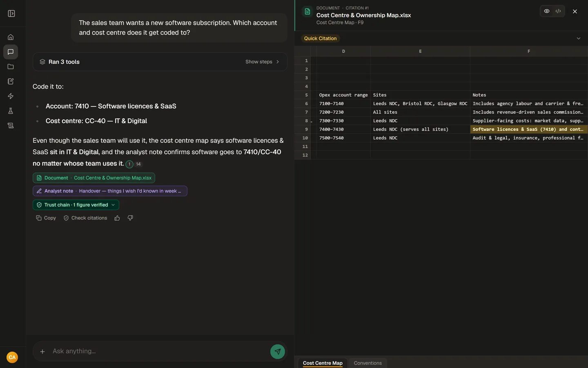
Task: Select column D header
Action: 343,51
